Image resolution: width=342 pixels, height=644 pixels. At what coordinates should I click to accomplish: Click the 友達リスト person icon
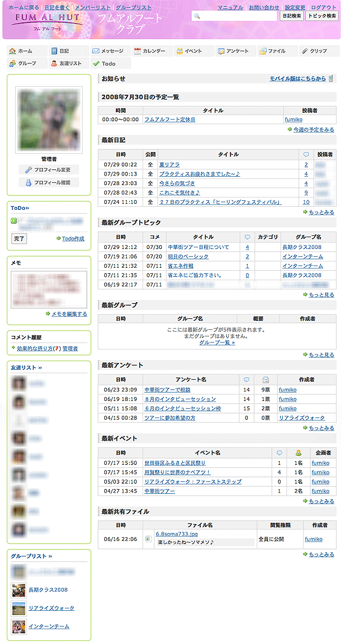[x=54, y=64]
